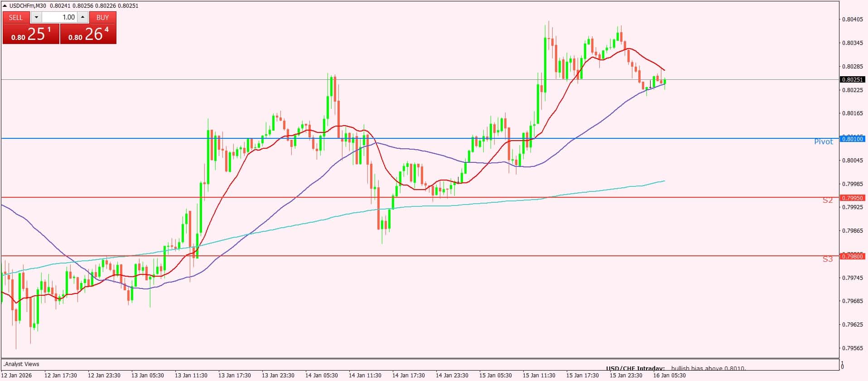Click the 0.79685 price axis value

click(852, 301)
